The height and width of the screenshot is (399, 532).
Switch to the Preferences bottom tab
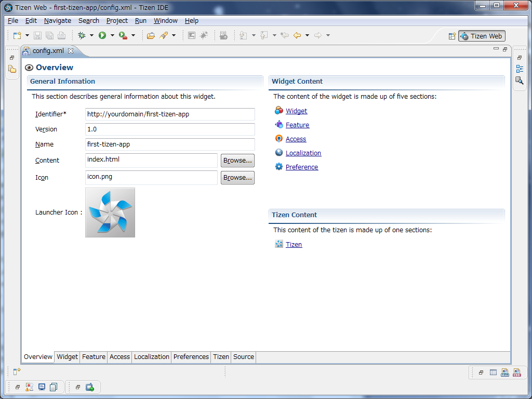click(191, 356)
